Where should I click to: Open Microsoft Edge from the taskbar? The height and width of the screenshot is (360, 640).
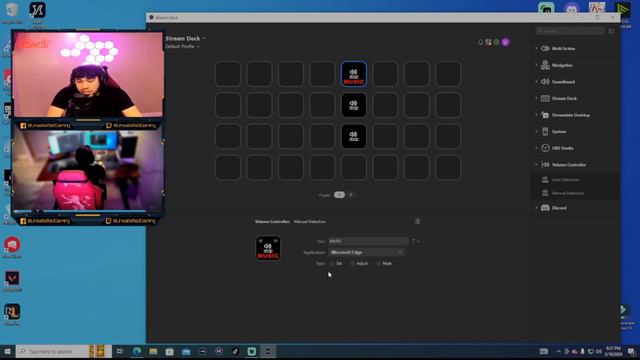pyautogui.click(x=137, y=351)
